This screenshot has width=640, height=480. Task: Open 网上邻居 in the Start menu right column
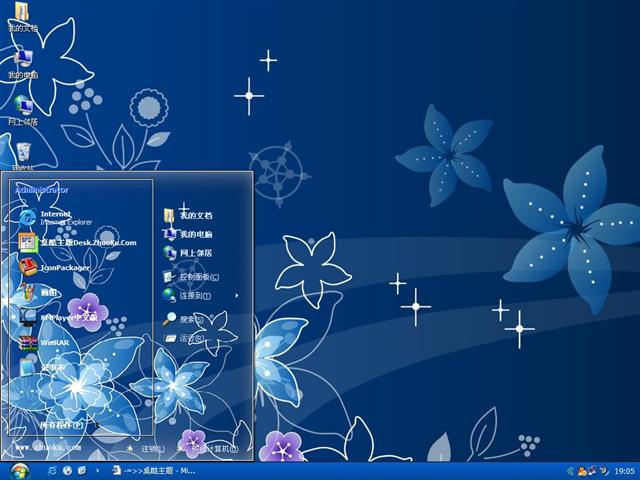[187, 253]
